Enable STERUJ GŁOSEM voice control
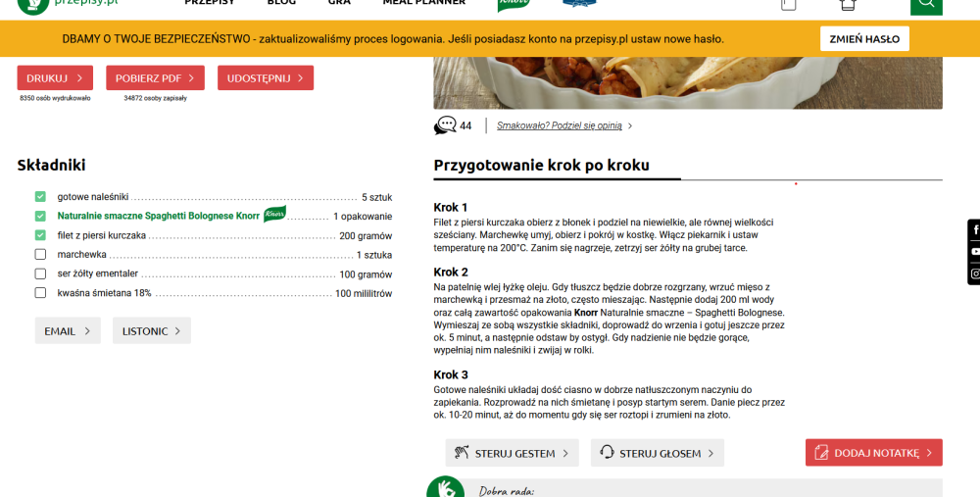Image resolution: width=980 pixels, height=497 pixels. pyautogui.click(x=658, y=453)
